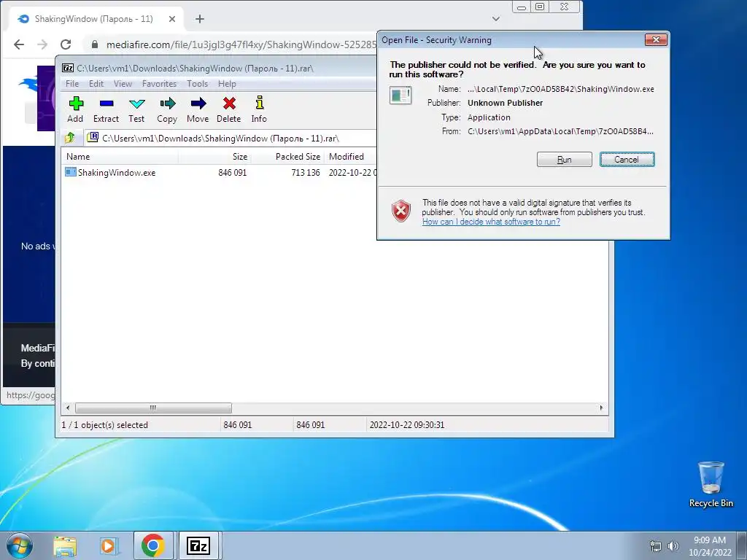Open the Tools menu in 7-Zip

pyautogui.click(x=197, y=84)
